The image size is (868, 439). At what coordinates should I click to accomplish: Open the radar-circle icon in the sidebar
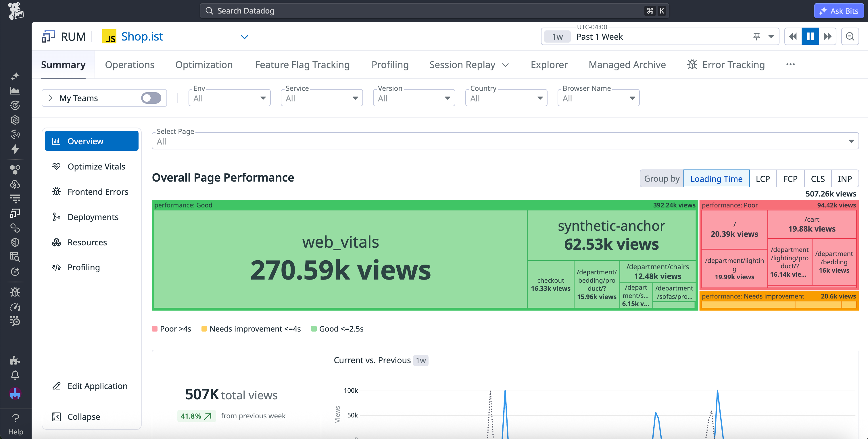[15, 134]
